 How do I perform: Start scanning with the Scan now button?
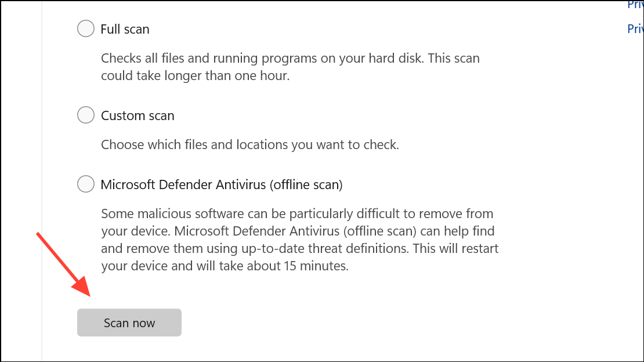click(129, 323)
